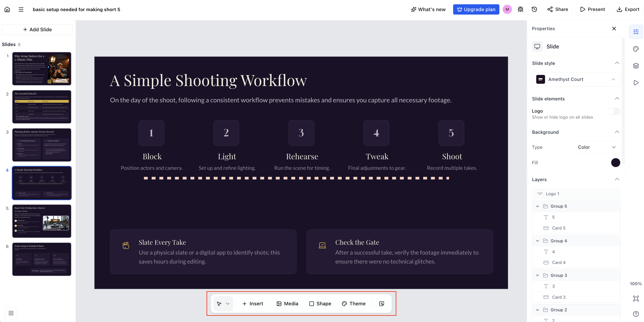
Task: Open the help question mark icon
Action: (x=636, y=314)
